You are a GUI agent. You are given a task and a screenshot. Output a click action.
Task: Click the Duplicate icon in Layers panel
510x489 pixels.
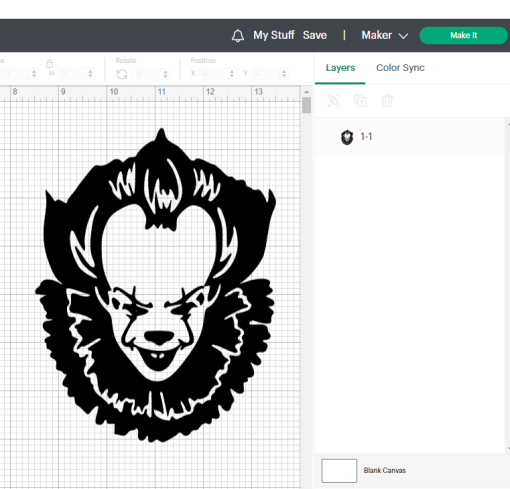[360, 100]
